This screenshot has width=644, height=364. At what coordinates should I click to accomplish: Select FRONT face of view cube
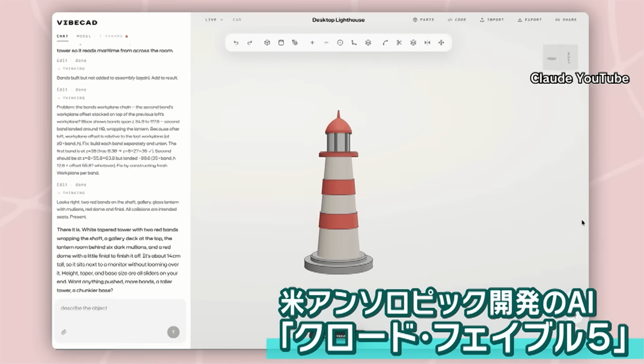[x=552, y=58]
